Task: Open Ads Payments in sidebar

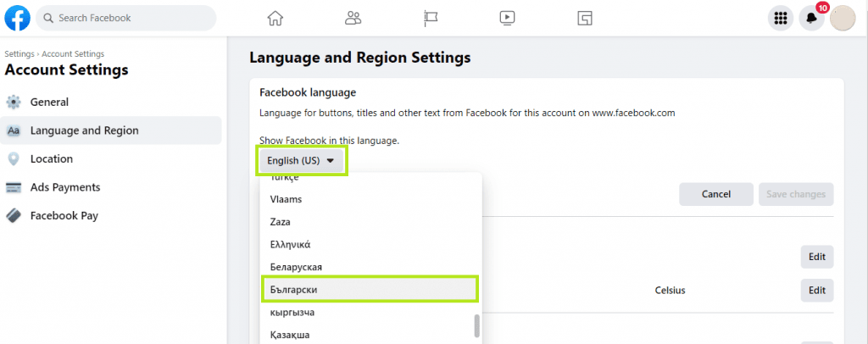Action: pyautogui.click(x=111, y=187)
